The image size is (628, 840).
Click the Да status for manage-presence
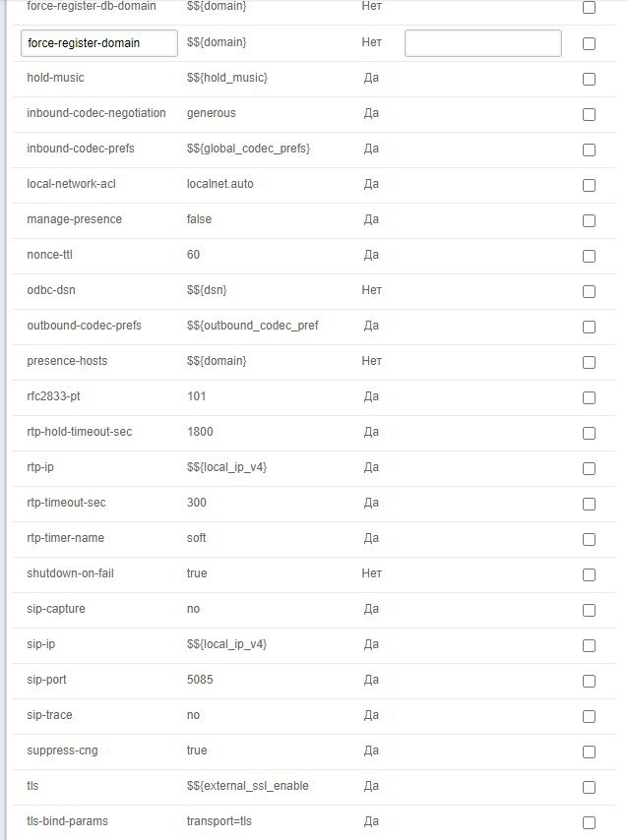(x=371, y=219)
